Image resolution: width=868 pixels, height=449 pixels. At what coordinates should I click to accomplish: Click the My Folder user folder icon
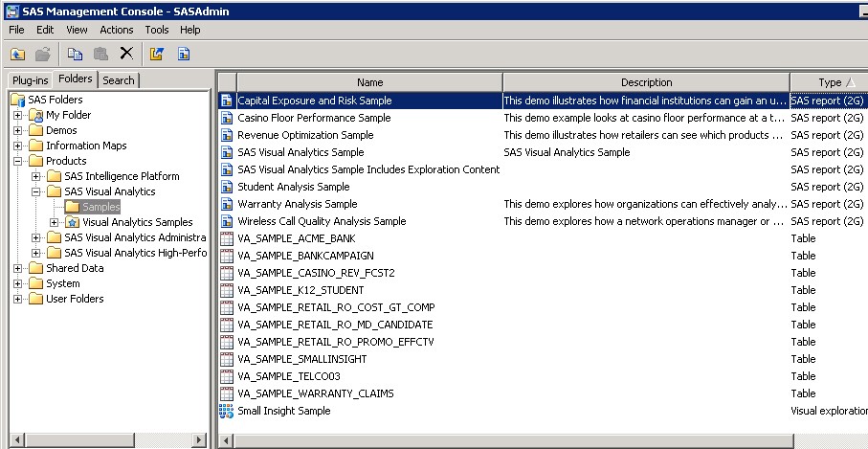coord(36,115)
